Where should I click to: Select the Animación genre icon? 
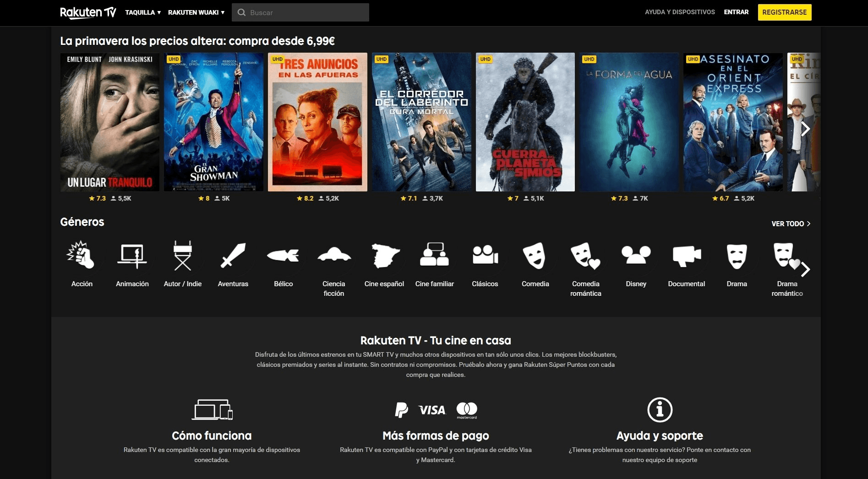(132, 256)
